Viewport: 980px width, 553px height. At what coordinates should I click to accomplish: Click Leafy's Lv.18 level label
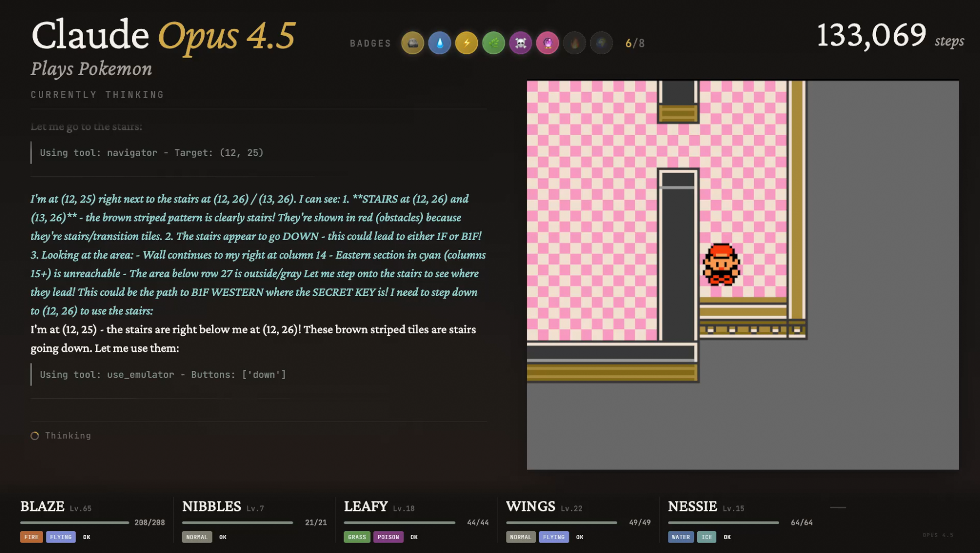pyautogui.click(x=404, y=508)
